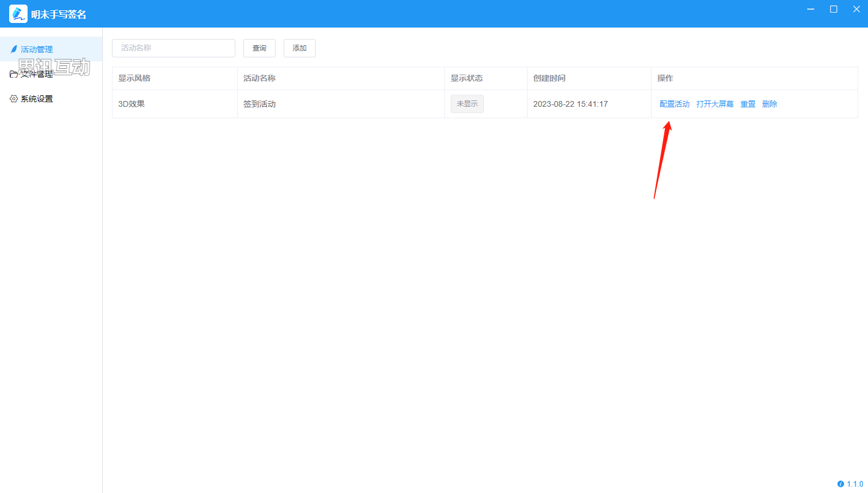The width and height of the screenshot is (868, 493).
Task: Click the 活动名称 column header
Action: [x=341, y=78]
